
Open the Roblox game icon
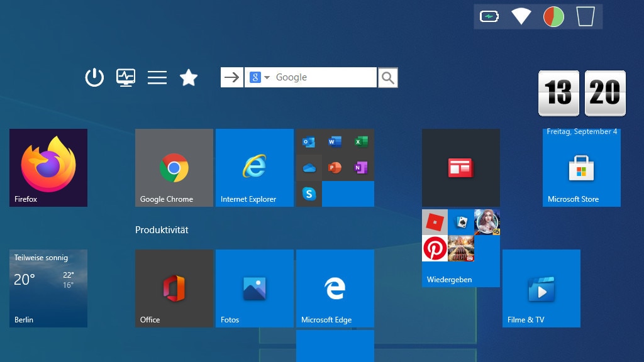point(435,222)
